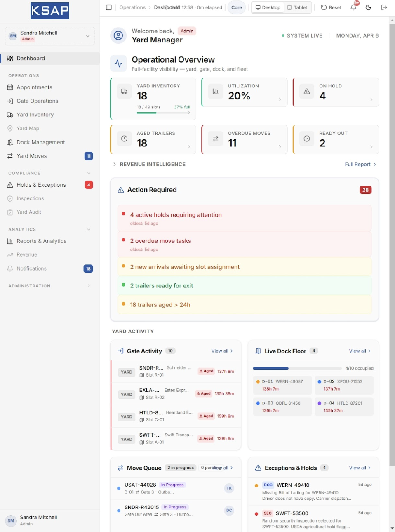Select the Tablet view toggle
The image size is (395, 532).
(297, 7)
